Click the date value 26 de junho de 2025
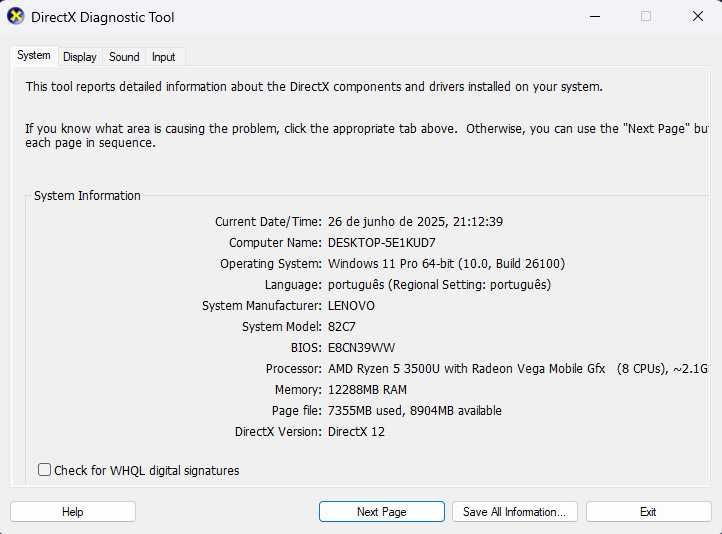Screen dimensions: 722x534 415,222
